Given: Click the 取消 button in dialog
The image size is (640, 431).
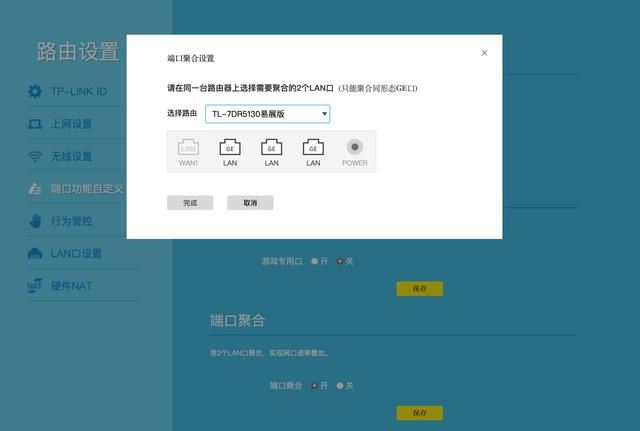Looking at the screenshot, I should pyautogui.click(x=250, y=203).
